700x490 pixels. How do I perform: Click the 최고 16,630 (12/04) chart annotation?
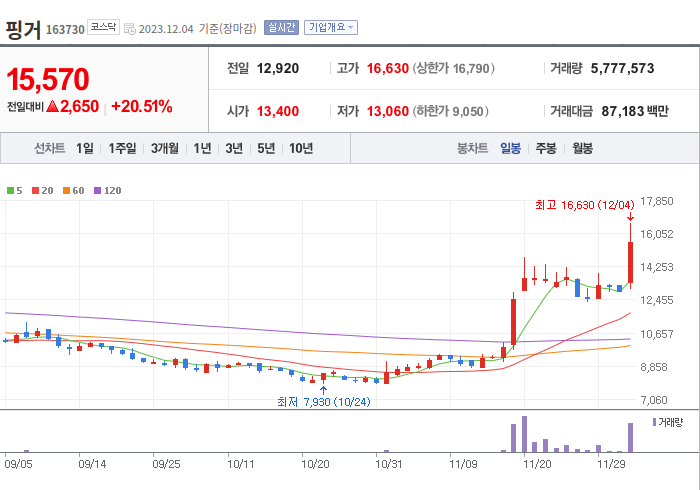click(584, 205)
